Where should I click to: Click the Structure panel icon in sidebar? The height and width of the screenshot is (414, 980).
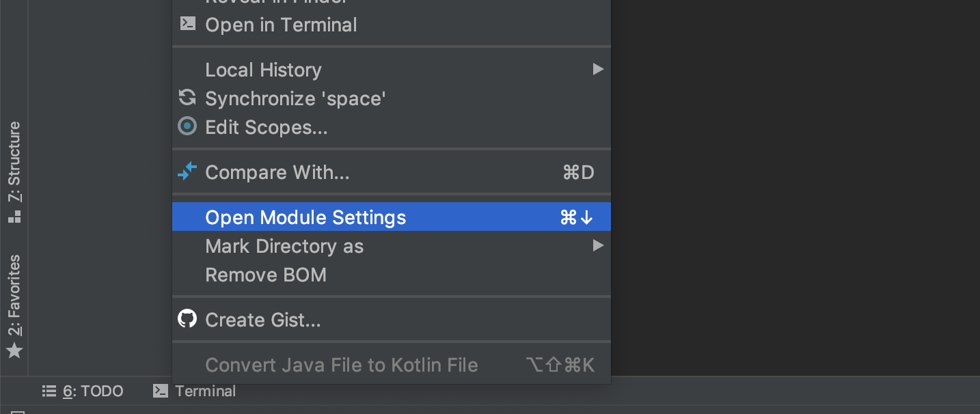click(x=14, y=217)
